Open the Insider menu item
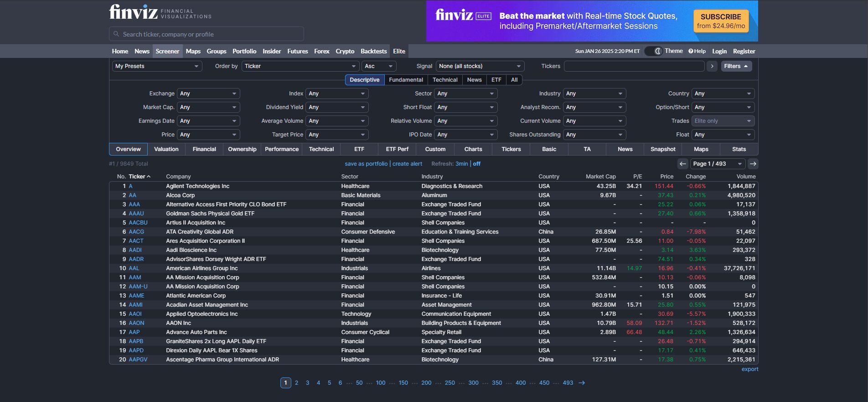Screen dimensions: 868x402 coord(272,51)
